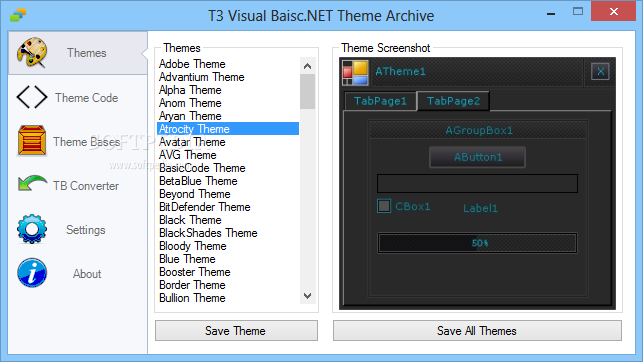Select Advantium Theme in the list
The height and width of the screenshot is (362, 643).
[x=228, y=77]
